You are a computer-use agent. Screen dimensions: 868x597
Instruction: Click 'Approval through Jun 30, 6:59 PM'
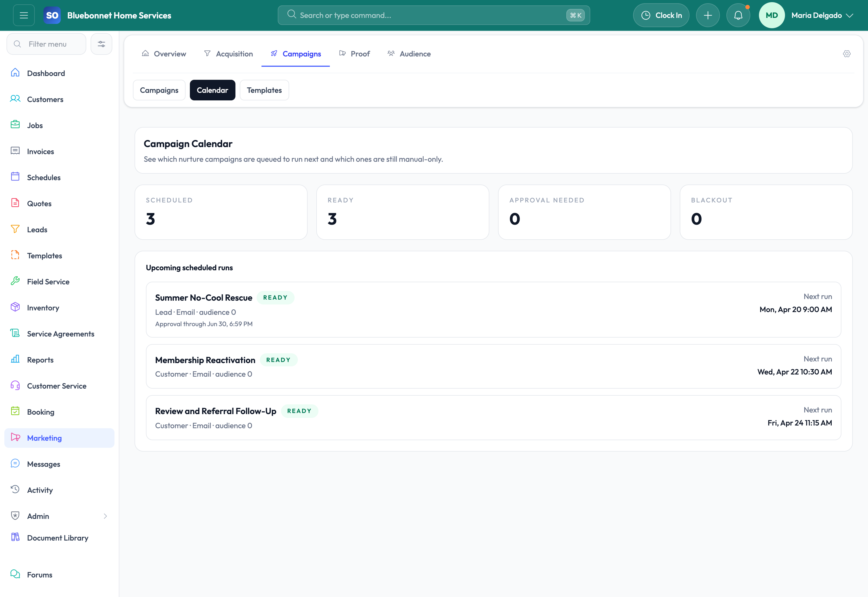point(204,324)
